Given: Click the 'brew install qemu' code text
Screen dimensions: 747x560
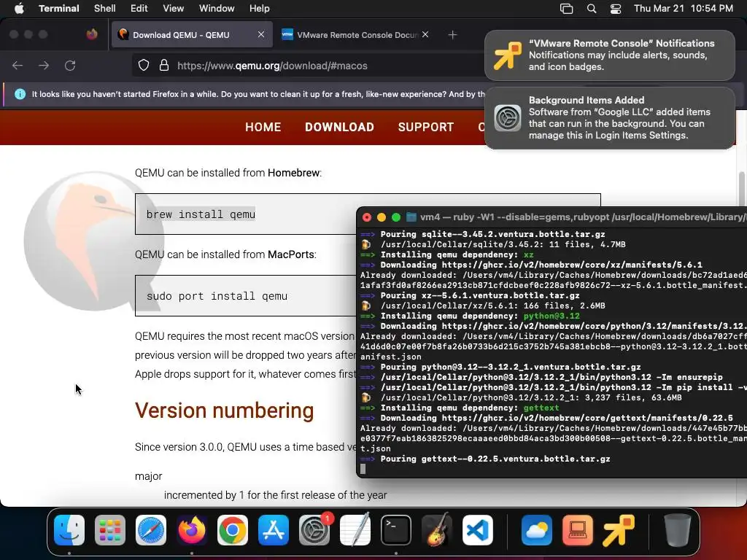Looking at the screenshot, I should point(201,214).
